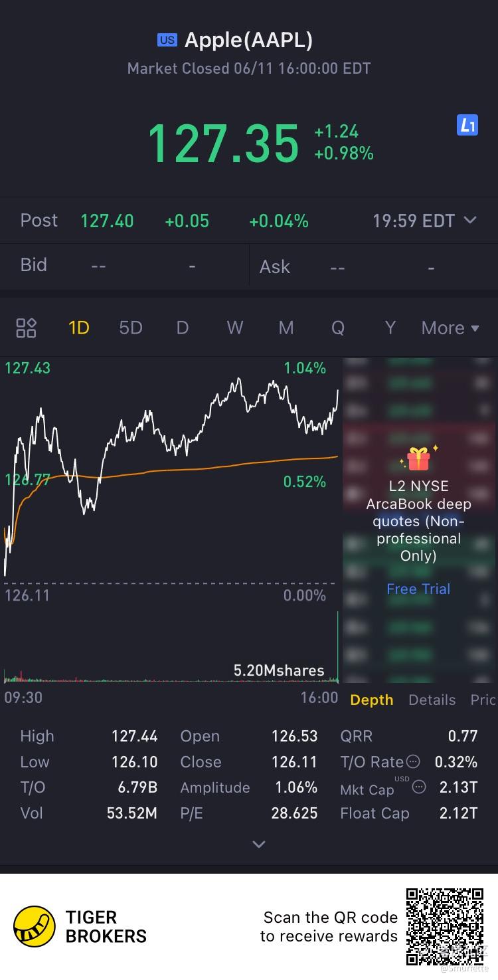Image resolution: width=498 pixels, height=980 pixels.
Task: Tap the volume bar chart area
Action: [x=171, y=648]
